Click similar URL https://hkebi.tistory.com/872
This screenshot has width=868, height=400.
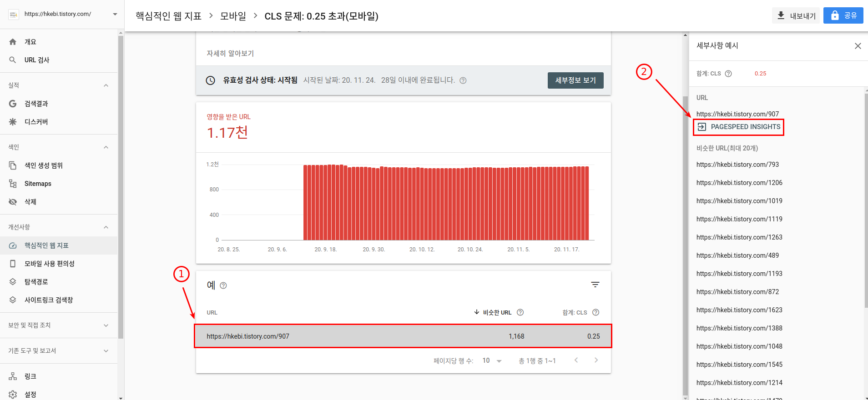(x=737, y=292)
